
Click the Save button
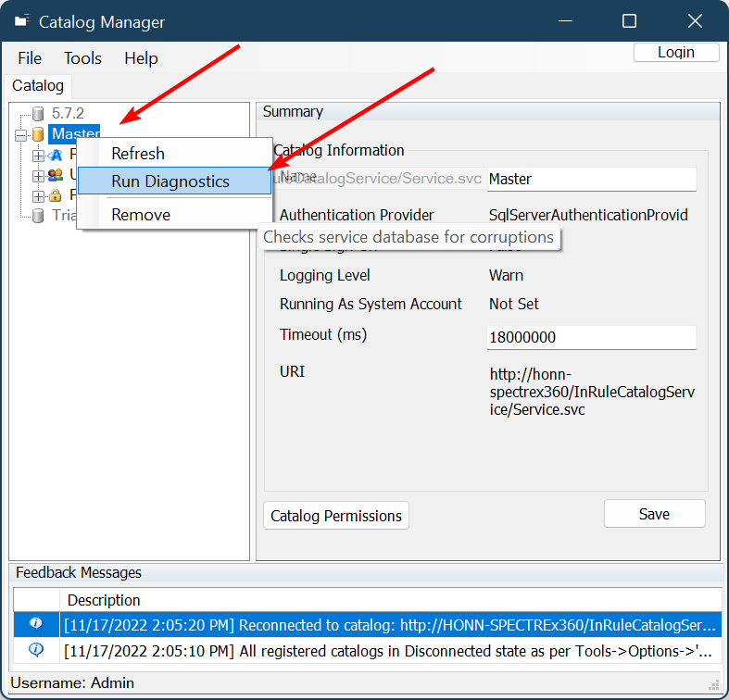(654, 514)
